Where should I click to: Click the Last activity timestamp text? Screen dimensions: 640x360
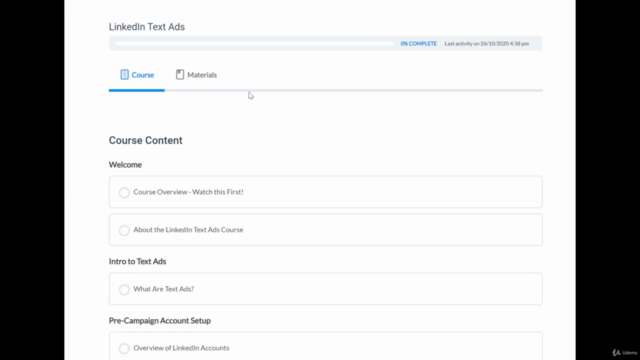pyautogui.click(x=487, y=44)
